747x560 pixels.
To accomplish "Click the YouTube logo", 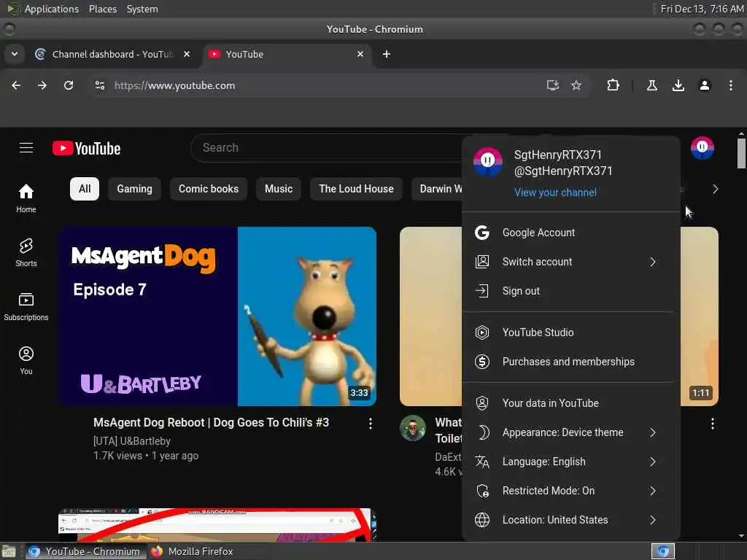I will coord(86,149).
